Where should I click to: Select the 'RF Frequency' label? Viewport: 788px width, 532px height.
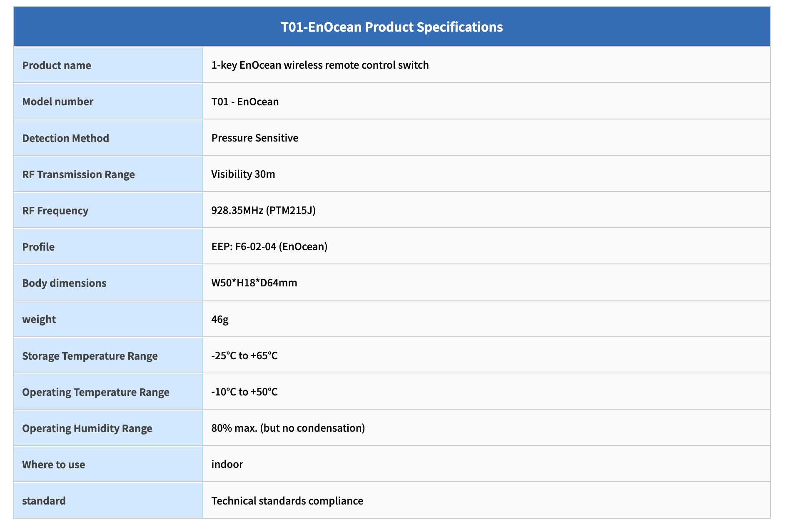pos(55,211)
